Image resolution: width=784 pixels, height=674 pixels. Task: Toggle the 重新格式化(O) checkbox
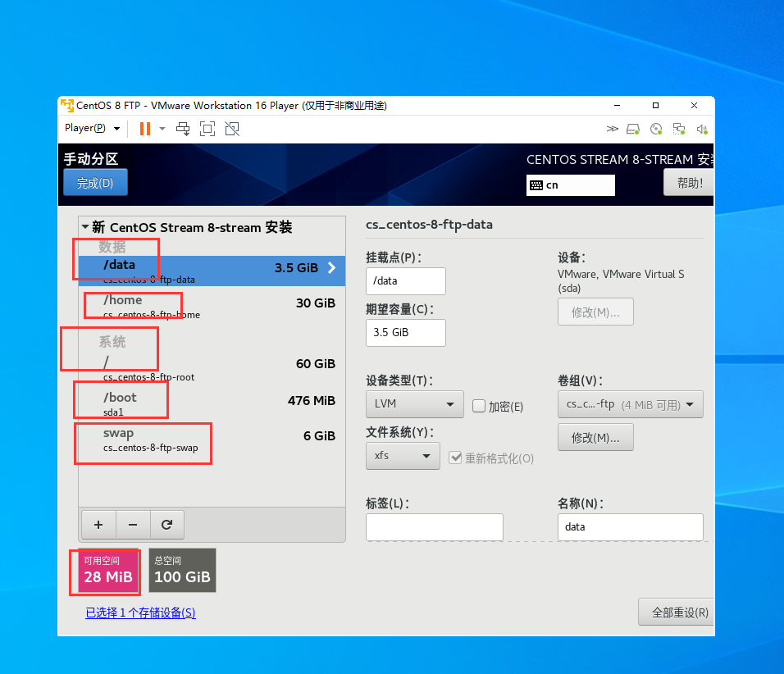click(455, 458)
